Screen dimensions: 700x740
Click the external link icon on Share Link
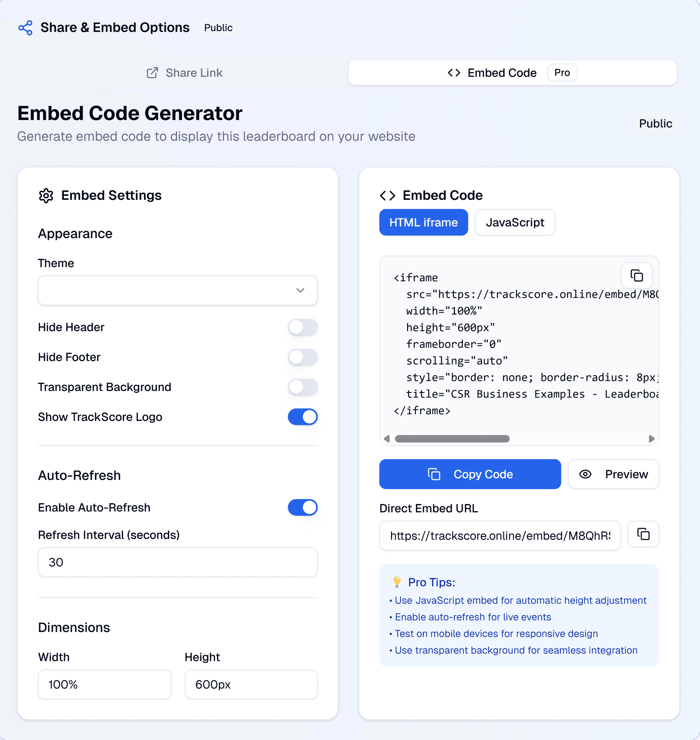(153, 73)
